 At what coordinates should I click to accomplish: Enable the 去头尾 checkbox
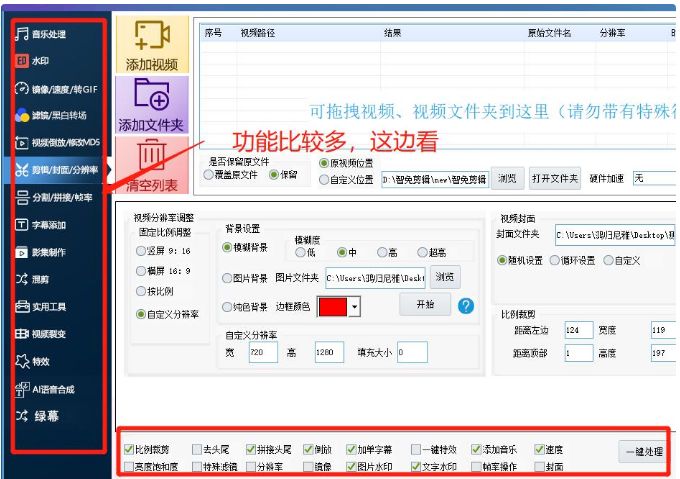(197, 450)
